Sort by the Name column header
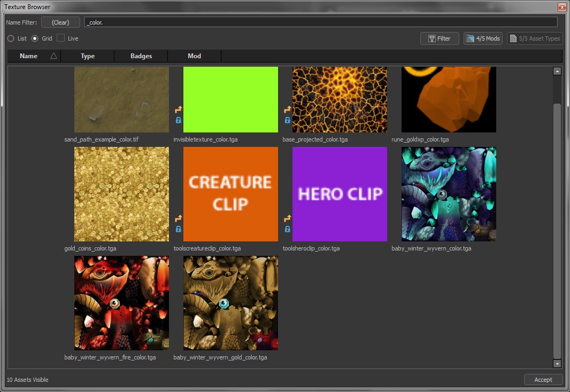570x392 pixels. 29,56
